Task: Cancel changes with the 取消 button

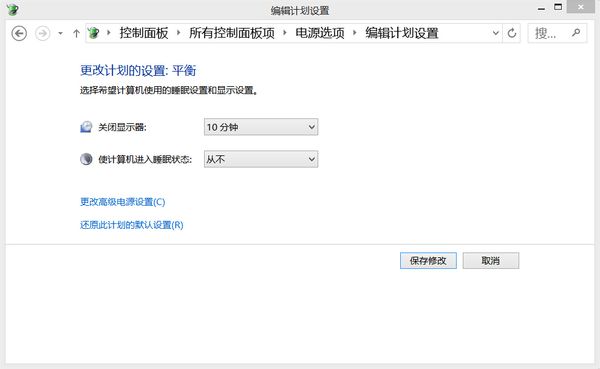Action: click(491, 261)
